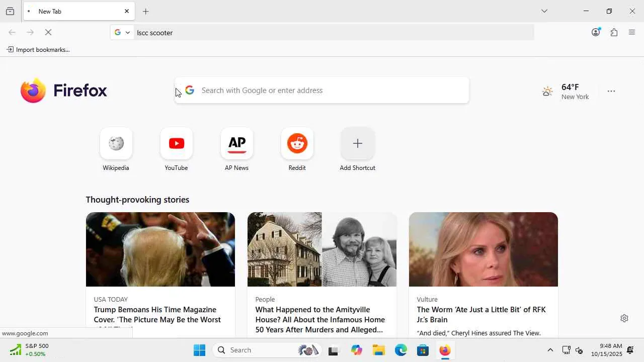
Task: Read 'Trump Bemoans His Time Magazine Cover' story
Action: 157,315
